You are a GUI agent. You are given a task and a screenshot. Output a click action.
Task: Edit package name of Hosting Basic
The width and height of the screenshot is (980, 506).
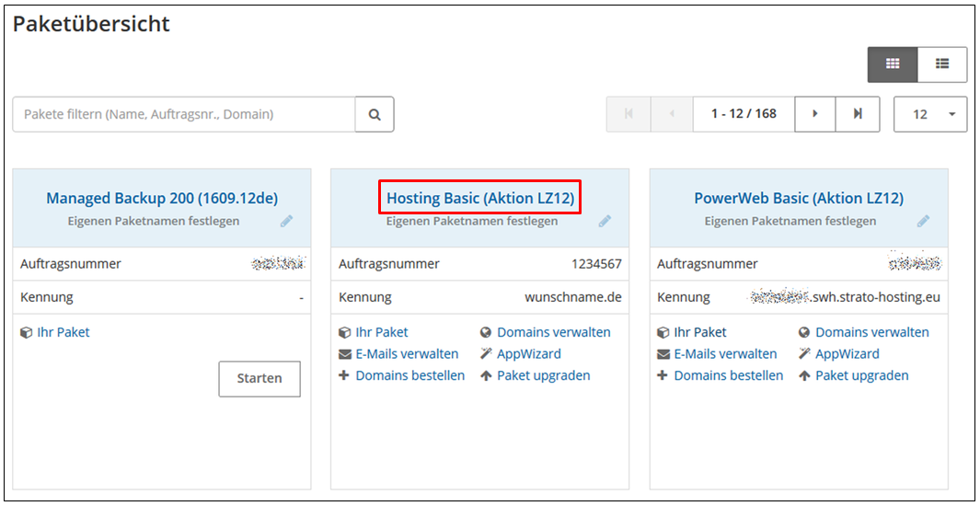point(605,222)
